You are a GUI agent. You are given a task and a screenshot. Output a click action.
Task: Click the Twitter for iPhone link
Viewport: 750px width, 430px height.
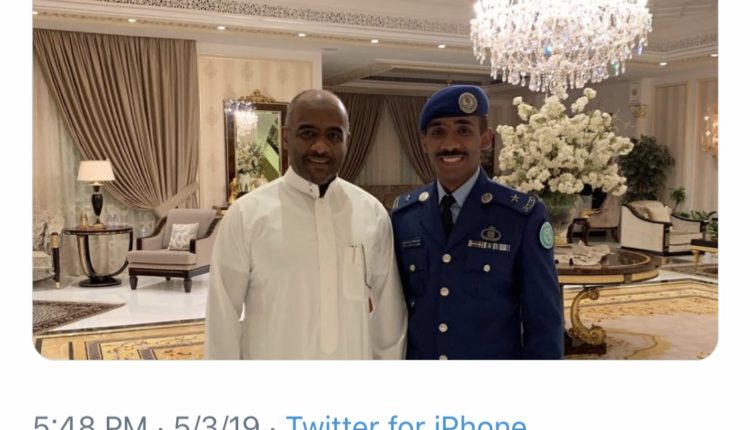pyautogui.click(x=406, y=423)
